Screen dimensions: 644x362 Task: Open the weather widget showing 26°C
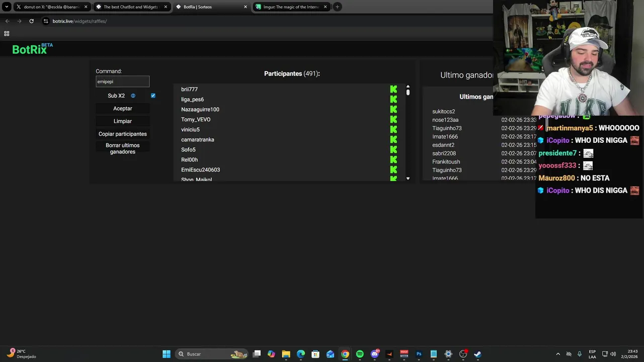click(21, 354)
